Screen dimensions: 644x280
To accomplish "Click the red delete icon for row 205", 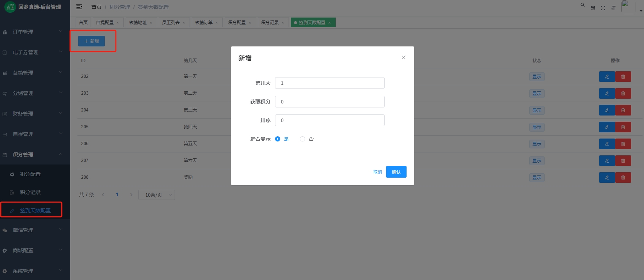I will 623,127.
